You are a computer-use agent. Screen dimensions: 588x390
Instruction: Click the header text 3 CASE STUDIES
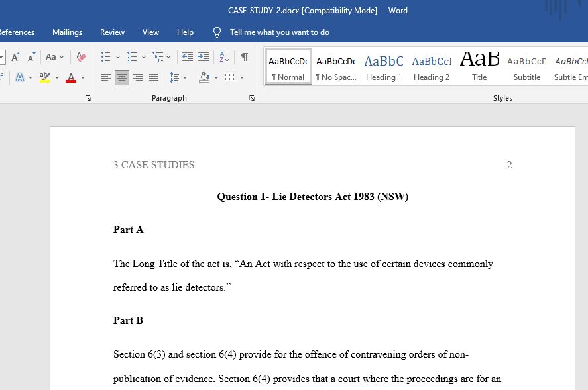click(x=154, y=165)
